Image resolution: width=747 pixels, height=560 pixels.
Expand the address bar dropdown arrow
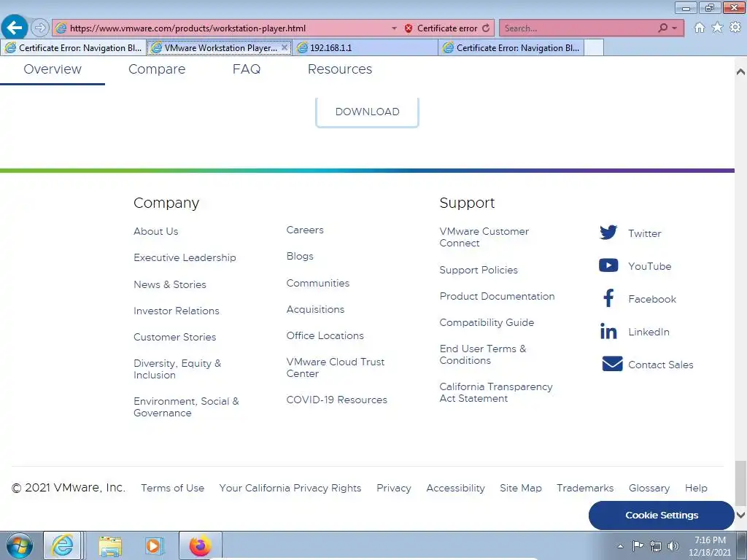click(394, 28)
